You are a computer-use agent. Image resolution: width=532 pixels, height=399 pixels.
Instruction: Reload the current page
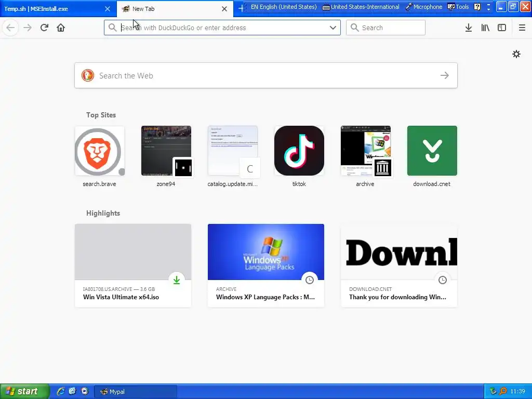[44, 28]
